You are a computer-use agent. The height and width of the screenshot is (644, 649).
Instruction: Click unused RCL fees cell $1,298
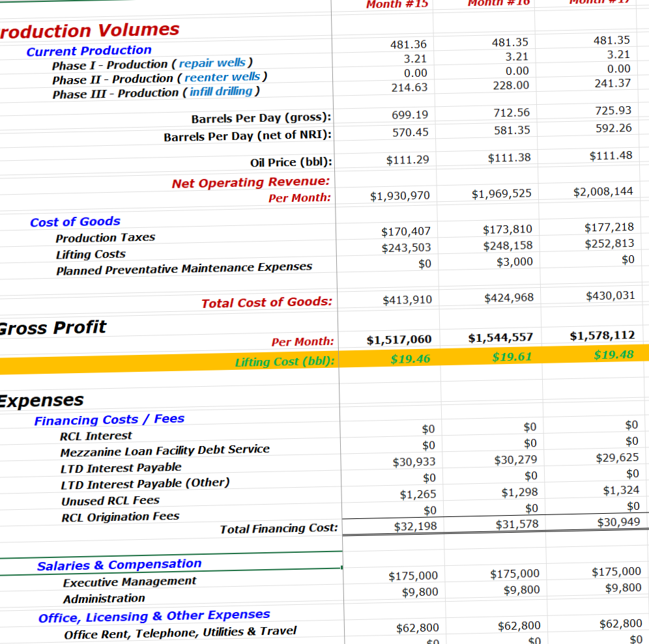click(519, 492)
